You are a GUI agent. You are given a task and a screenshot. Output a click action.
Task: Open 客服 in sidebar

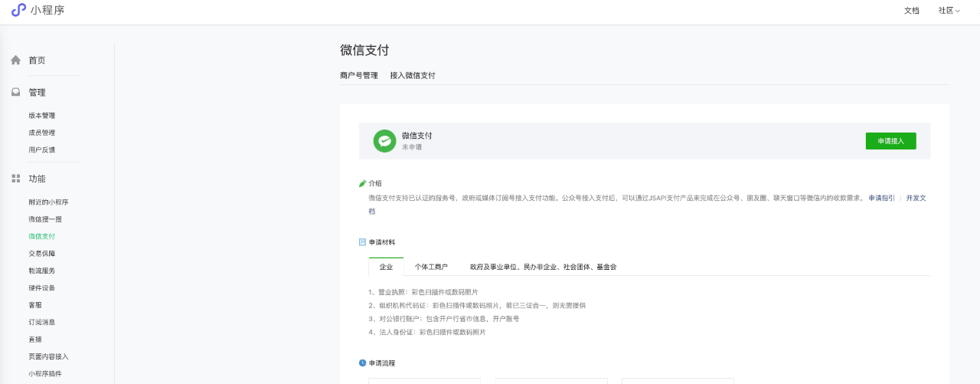(35, 305)
